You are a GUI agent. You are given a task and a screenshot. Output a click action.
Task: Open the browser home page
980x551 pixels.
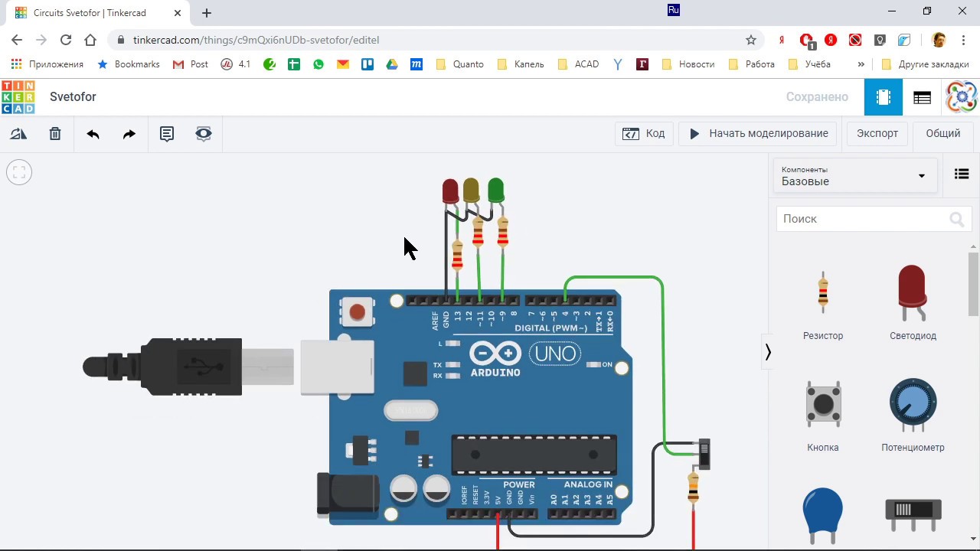(x=90, y=40)
